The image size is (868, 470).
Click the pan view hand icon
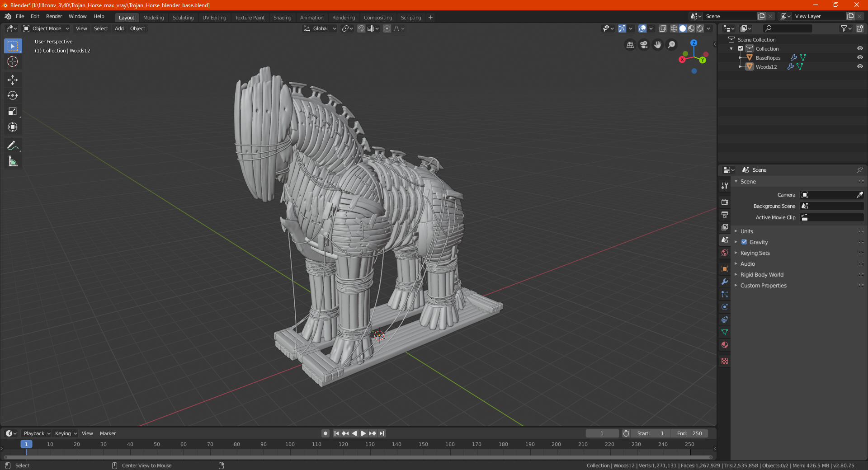658,45
